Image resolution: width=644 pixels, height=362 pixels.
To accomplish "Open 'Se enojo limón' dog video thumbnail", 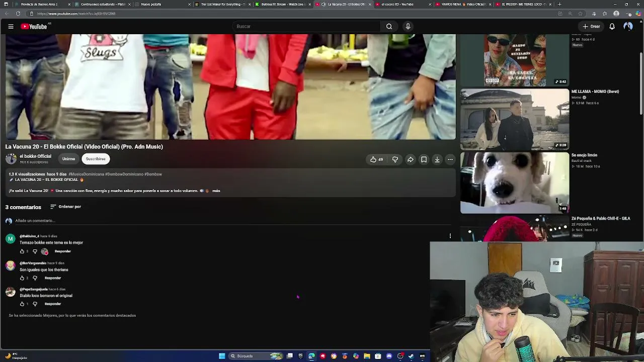I will (515, 183).
